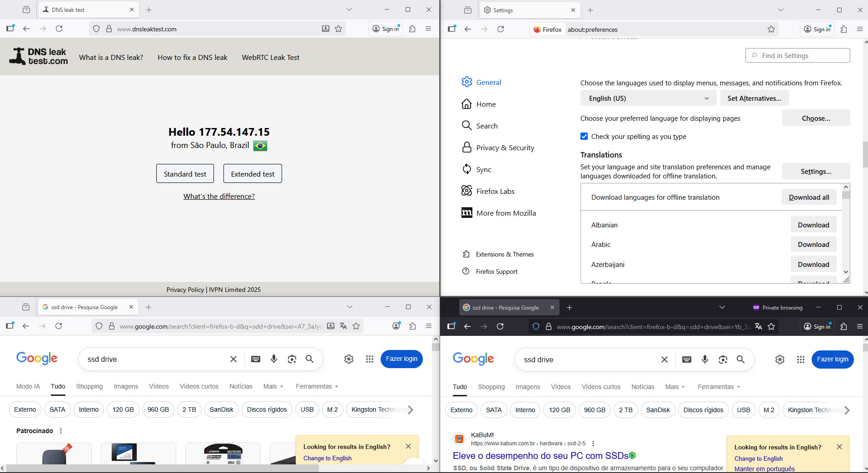Reload the Settings about:preferences page

[501, 29]
